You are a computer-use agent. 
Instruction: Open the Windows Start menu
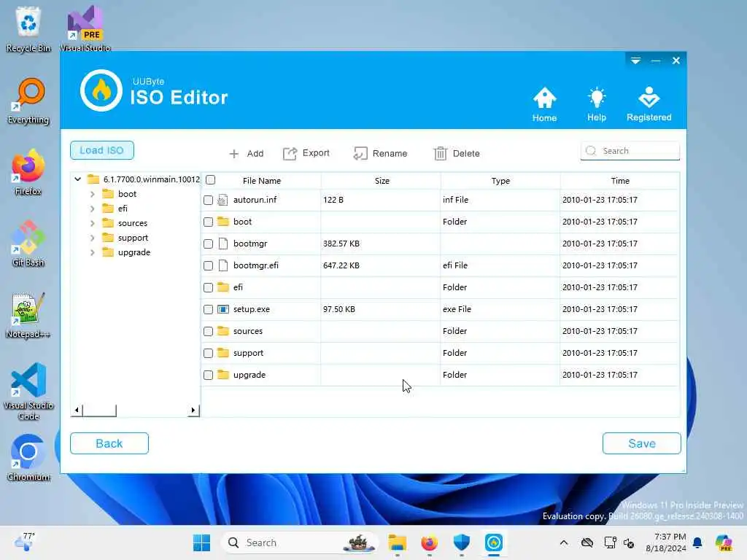click(201, 542)
